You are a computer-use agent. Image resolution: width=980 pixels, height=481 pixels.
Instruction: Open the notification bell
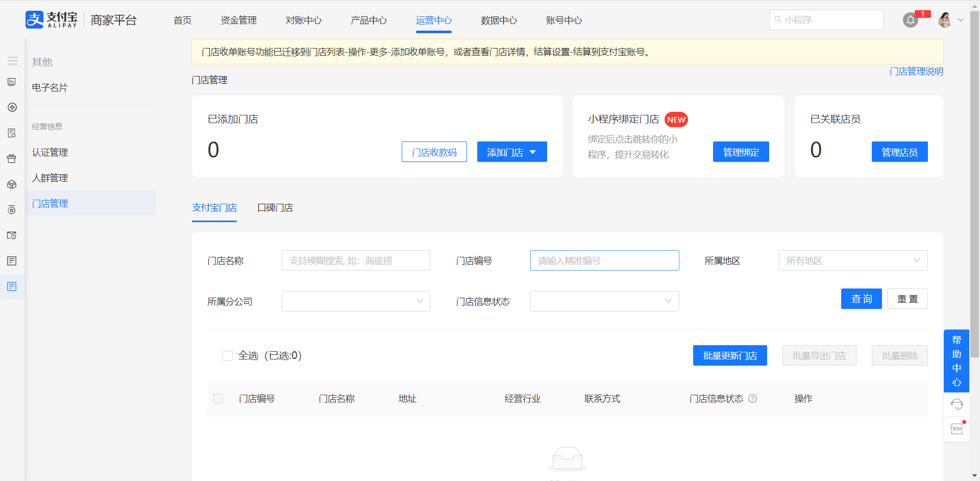click(x=911, y=20)
